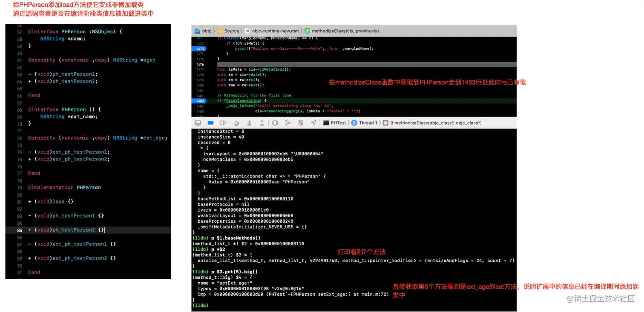
Task: Open methodizeClass(cls, previously) symbol in jump bar
Action: 342,31
